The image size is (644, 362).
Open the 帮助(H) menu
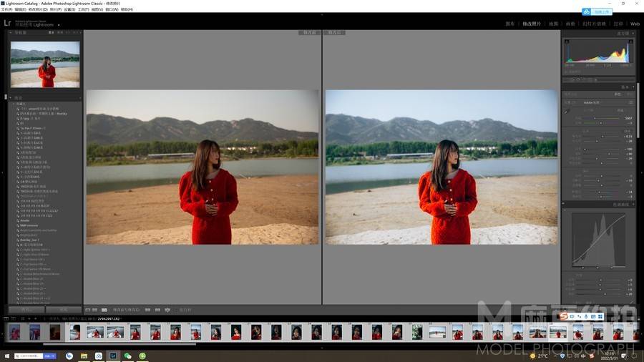[127, 9]
